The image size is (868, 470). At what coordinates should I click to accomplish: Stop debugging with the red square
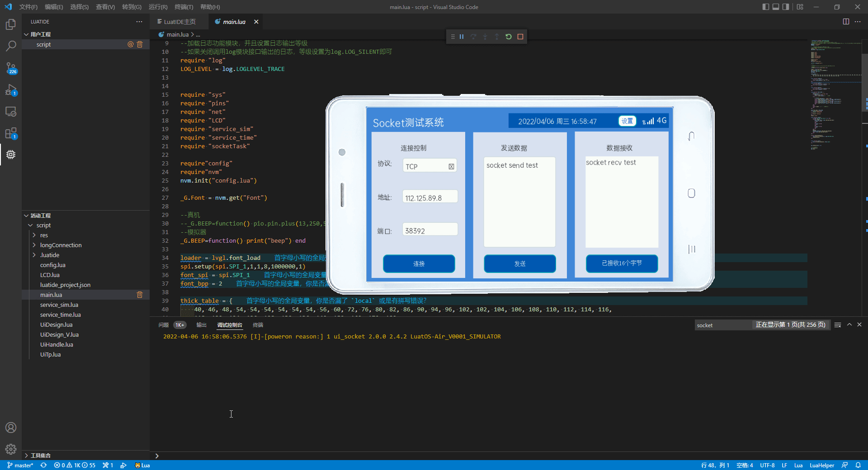(520, 37)
